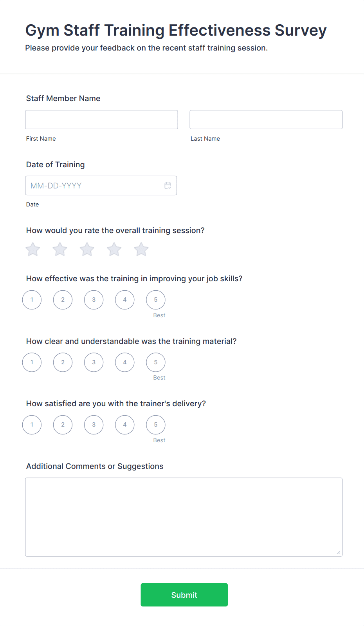This screenshot has height=626, width=364.
Task: Select 3 for job skills effectiveness
Action: pos(94,300)
